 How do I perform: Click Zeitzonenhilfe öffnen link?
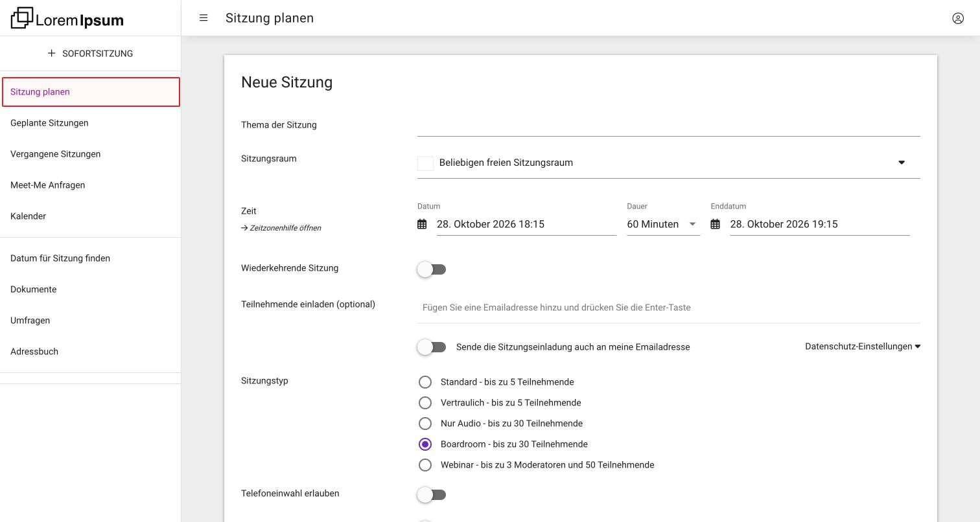tap(281, 228)
